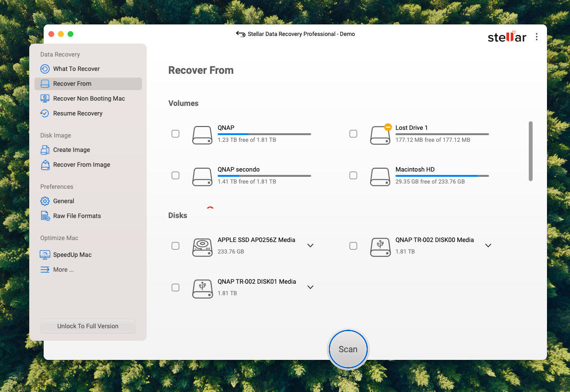Expand QNAP TR-002 DISK01 Media chevron
Screen dimensions: 570x392
tap(310, 288)
